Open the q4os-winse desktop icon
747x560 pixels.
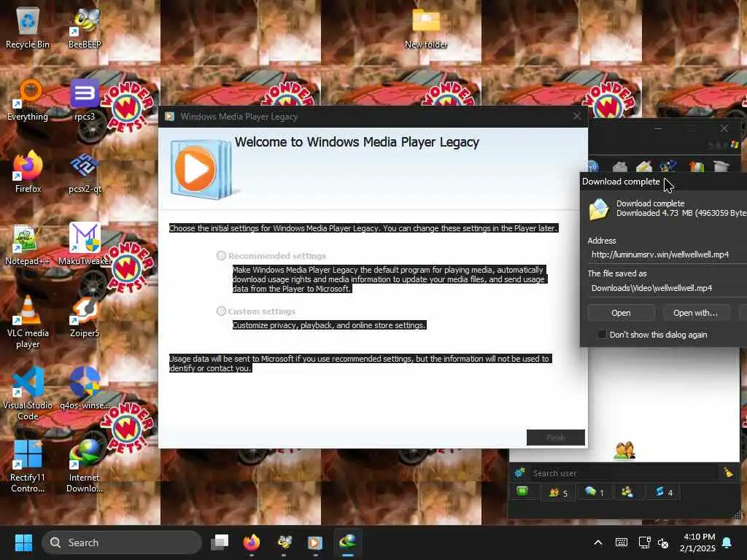pos(85,389)
